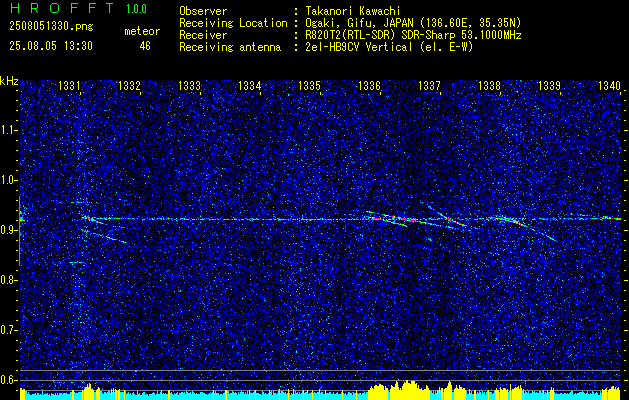Click the Observer label
The height and width of the screenshot is (400, 629).
click(203, 11)
